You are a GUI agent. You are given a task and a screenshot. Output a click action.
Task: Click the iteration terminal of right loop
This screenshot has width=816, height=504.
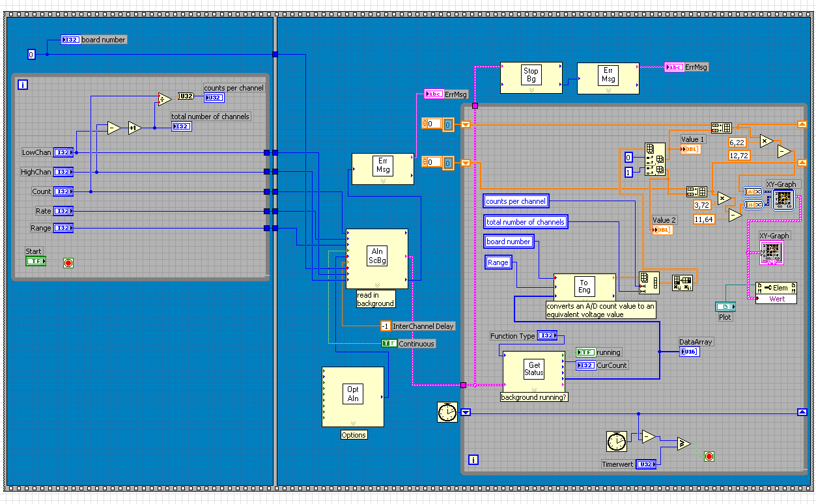pyautogui.click(x=473, y=460)
